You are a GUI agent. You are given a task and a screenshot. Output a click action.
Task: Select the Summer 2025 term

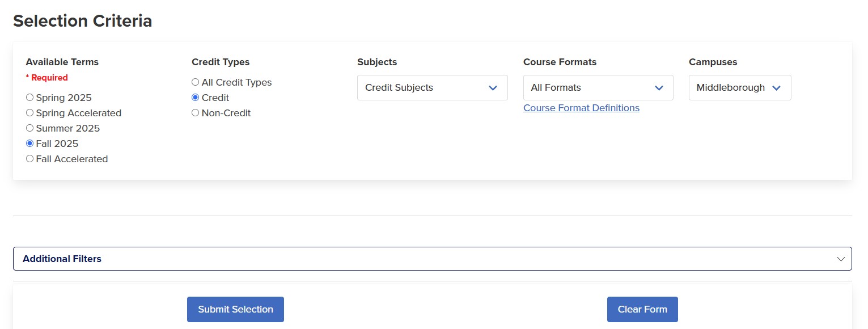click(29, 128)
